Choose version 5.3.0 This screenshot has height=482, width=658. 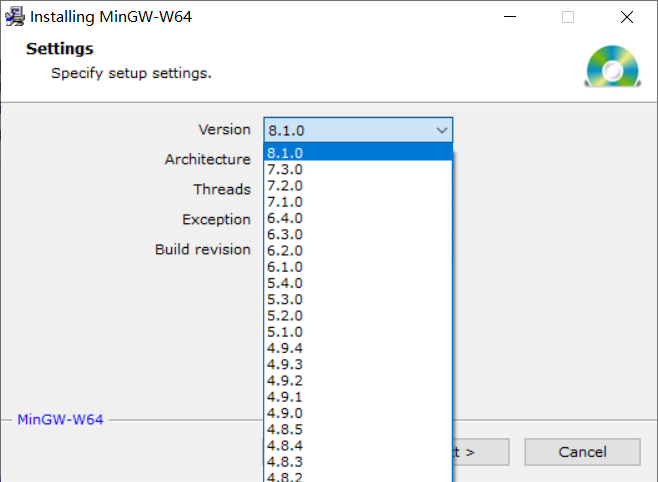tap(358, 299)
